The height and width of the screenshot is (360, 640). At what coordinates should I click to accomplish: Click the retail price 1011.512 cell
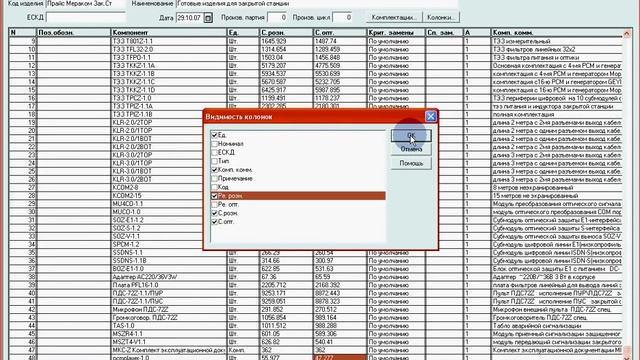point(286,326)
